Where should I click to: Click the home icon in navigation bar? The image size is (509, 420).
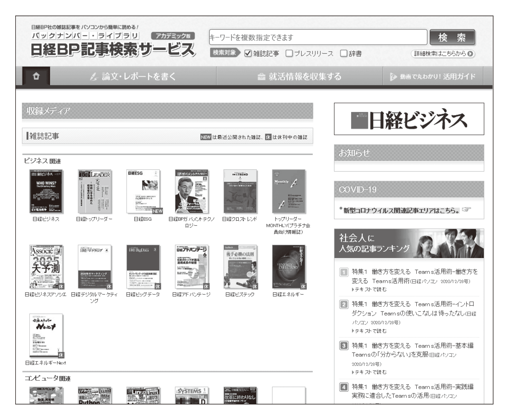pos(36,76)
